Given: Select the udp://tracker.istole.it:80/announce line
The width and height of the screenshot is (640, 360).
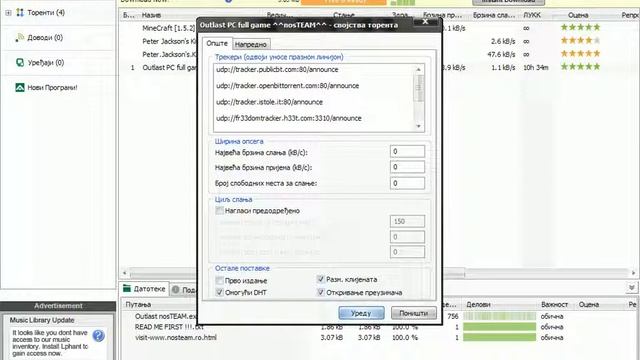Looking at the screenshot, I should 269,102.
